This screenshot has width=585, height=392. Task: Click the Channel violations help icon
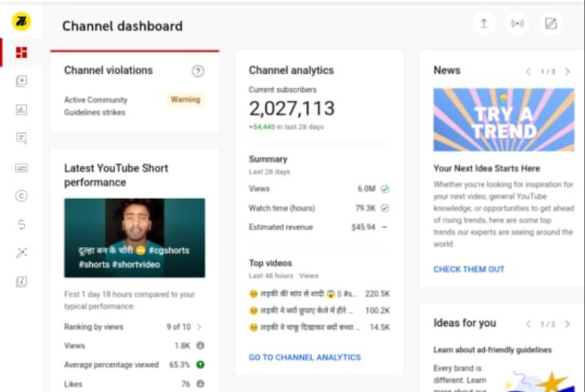[198, 71]
